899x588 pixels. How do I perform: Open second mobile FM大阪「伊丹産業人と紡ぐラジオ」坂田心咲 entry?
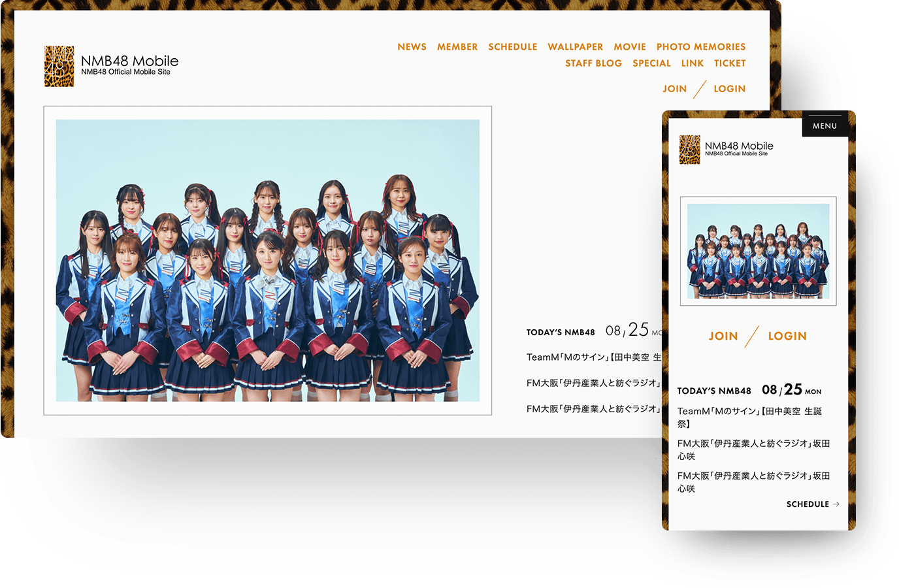click(x=753, y=482)
